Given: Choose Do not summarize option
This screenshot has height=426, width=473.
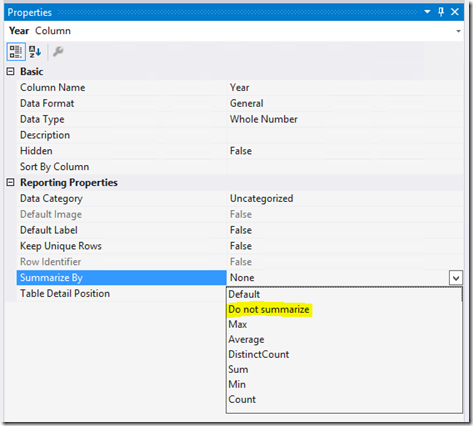Looking at the screenshot, I should (x=269, y=309).
